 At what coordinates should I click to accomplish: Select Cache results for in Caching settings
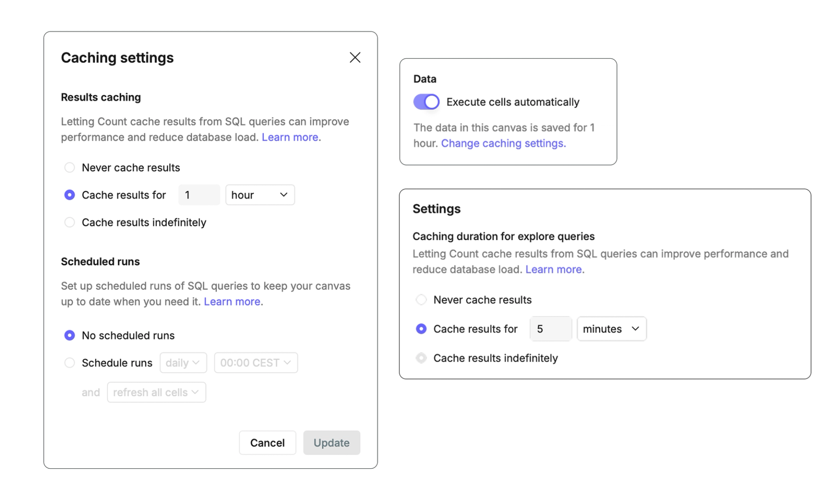click(x=70, y=195)
